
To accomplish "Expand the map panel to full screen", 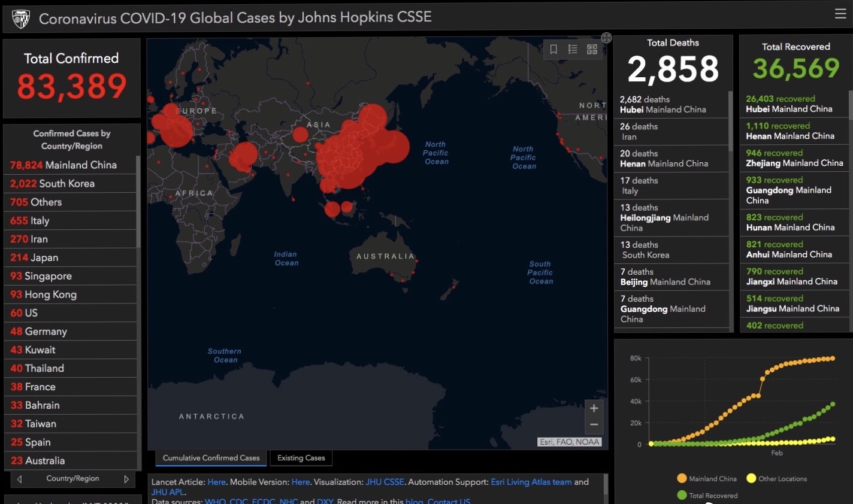I will point(606,38).
